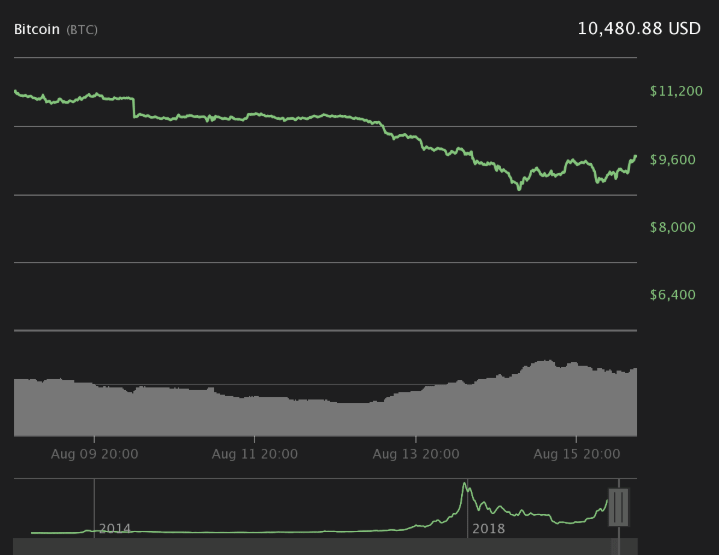Click the Bitcoin title label
This screenshot has height=556, width=719.
37,29
